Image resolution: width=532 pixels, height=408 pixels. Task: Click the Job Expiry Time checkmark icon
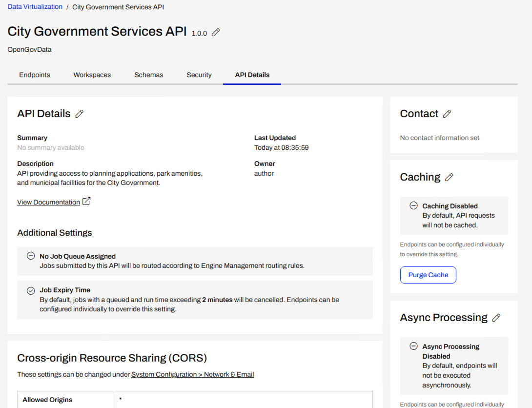(31, 291)
